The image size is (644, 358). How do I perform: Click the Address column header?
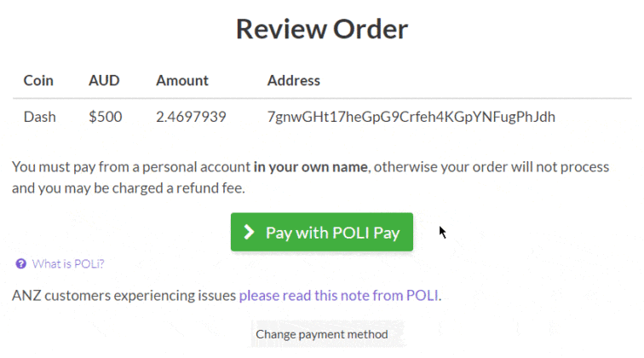click(293, 81)
